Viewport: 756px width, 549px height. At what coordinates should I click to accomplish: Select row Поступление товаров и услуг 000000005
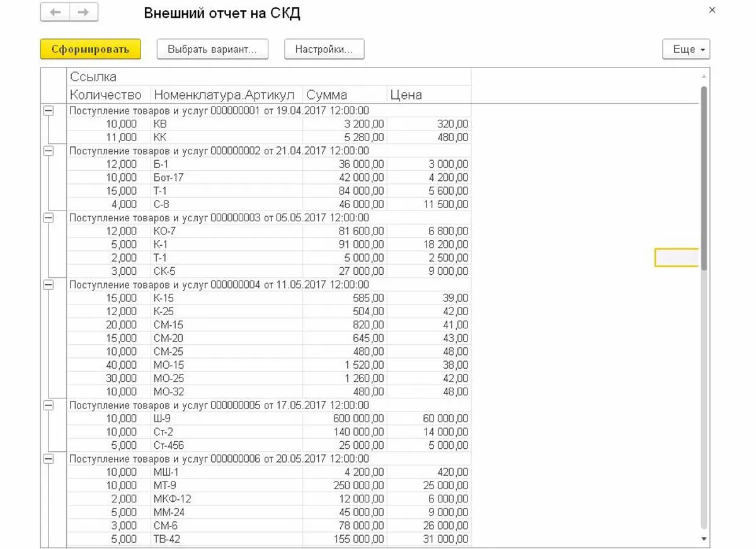click(x=269, y=405)
